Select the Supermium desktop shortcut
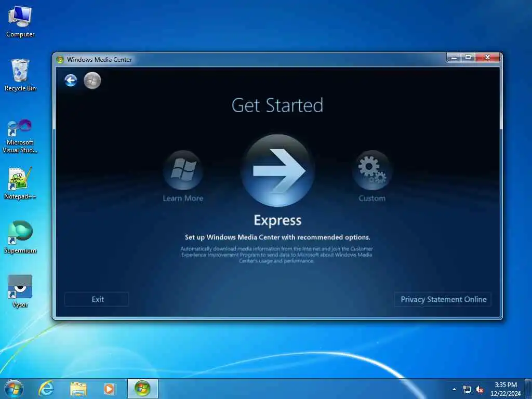The width and height of the screenshot is (532, 399). [20, 237]
